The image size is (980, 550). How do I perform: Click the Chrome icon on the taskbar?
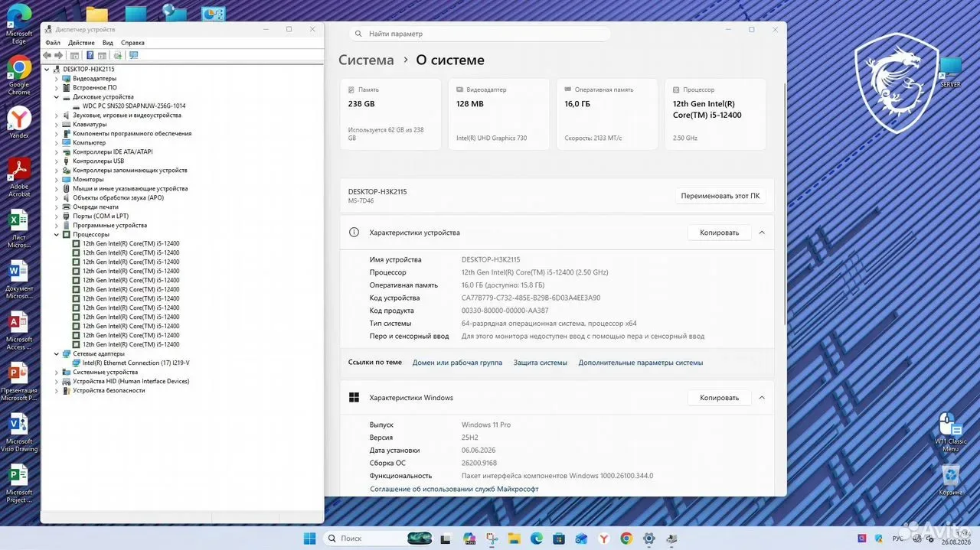pyautogui.click(x=626, y=539)
